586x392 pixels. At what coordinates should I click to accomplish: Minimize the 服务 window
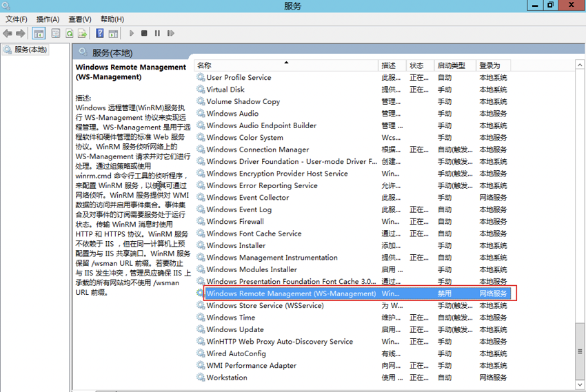click(x=535, y=6)
